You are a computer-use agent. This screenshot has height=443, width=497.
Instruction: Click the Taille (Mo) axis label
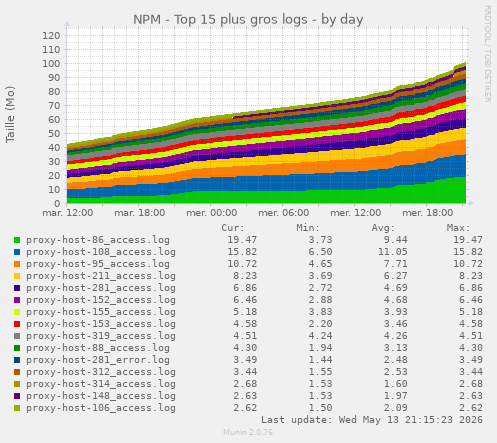coord(10,114)
